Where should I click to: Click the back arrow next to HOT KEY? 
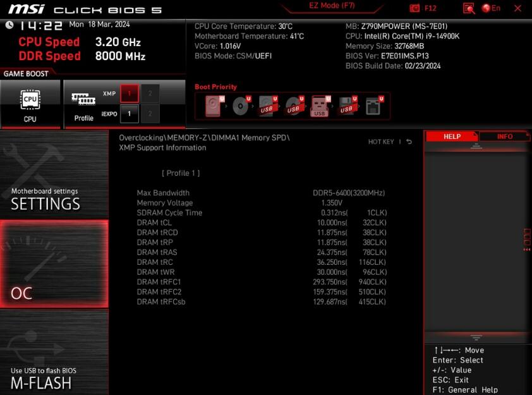(410, 142)
